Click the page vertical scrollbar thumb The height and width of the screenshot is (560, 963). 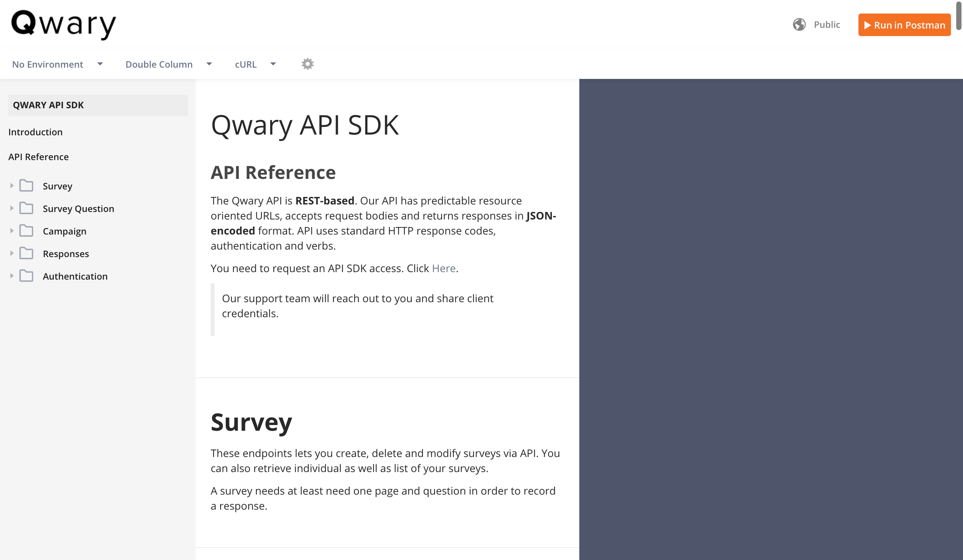[959, 15]
